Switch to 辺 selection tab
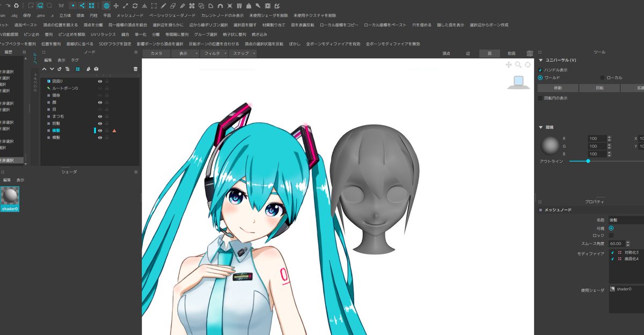644x335 pixels. tap(467, 53)
